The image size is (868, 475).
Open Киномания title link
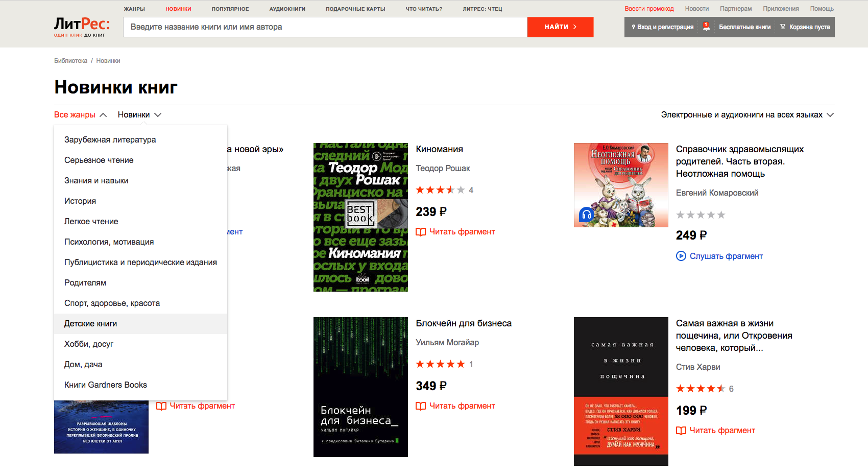click(x=439, y=149)
